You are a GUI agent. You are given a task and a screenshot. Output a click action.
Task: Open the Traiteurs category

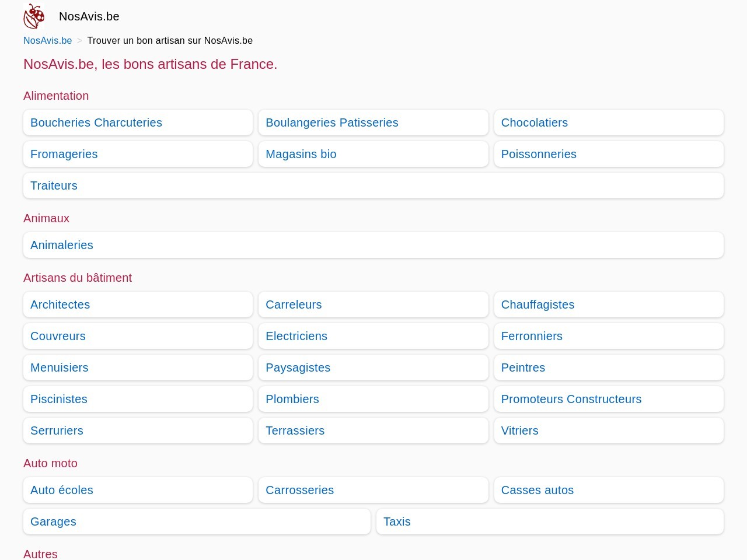point(373,185)
